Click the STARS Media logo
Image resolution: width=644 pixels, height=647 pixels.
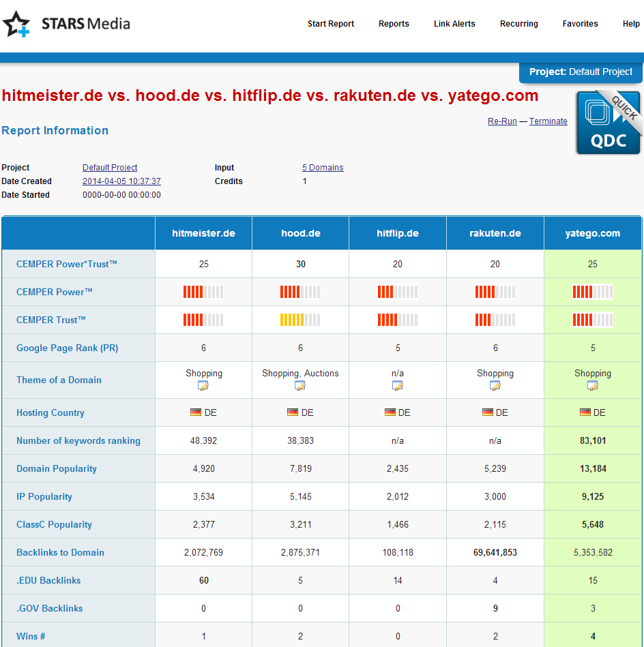[x=66, y=24]
